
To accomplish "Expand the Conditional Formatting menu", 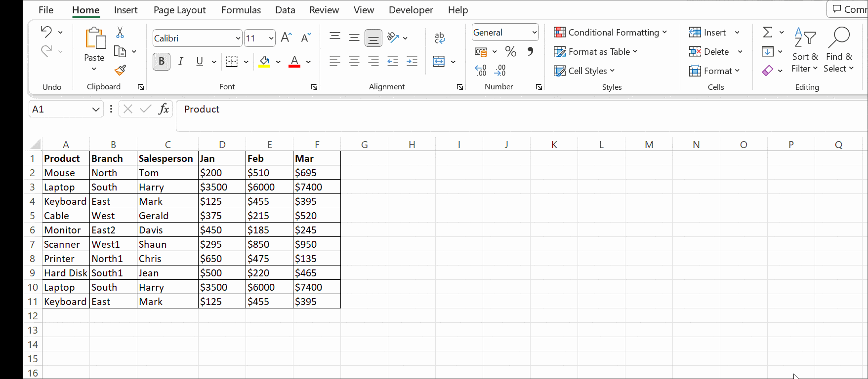I will 610,33.
